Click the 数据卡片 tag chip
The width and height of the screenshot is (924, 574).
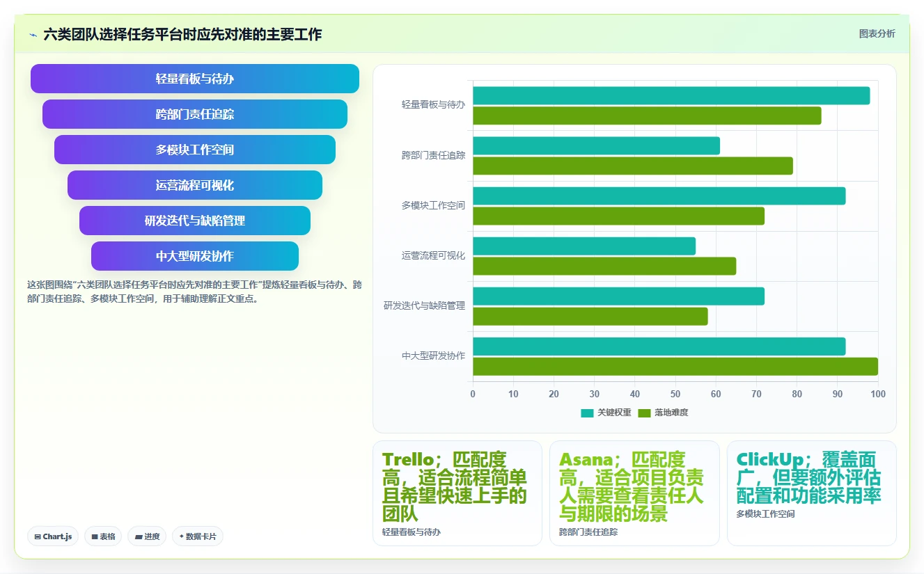[x=198, y=536]
